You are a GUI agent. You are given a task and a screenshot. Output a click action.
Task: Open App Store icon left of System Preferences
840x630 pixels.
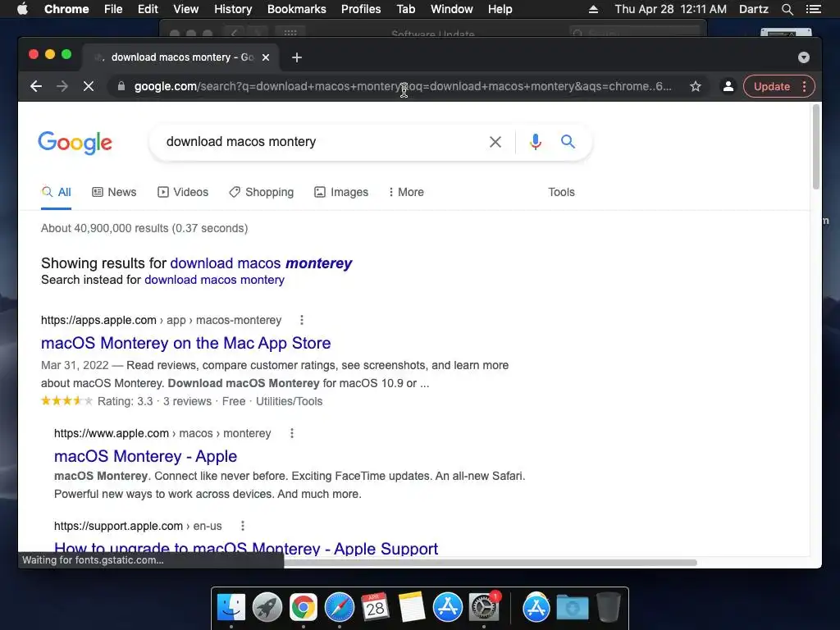447,608
